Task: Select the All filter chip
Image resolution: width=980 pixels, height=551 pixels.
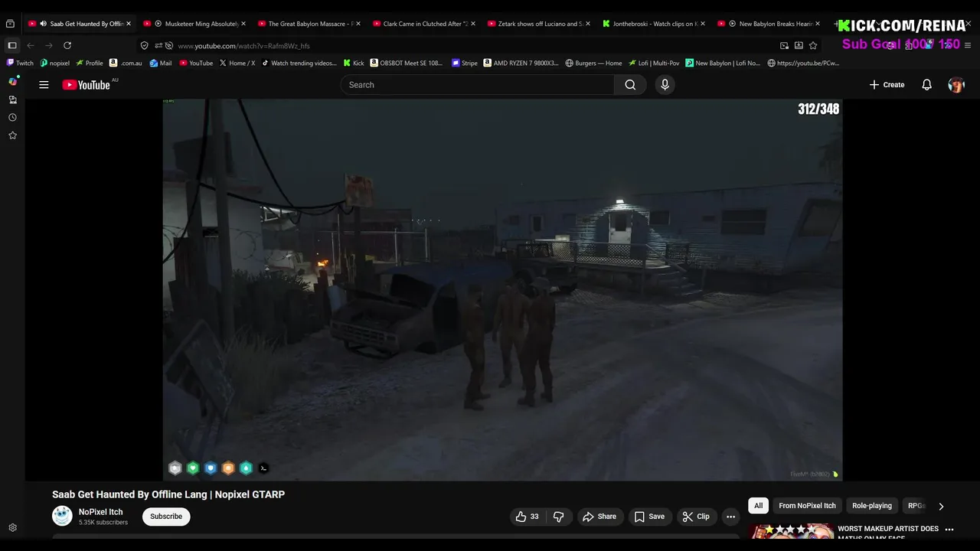Action: [758, 506]
